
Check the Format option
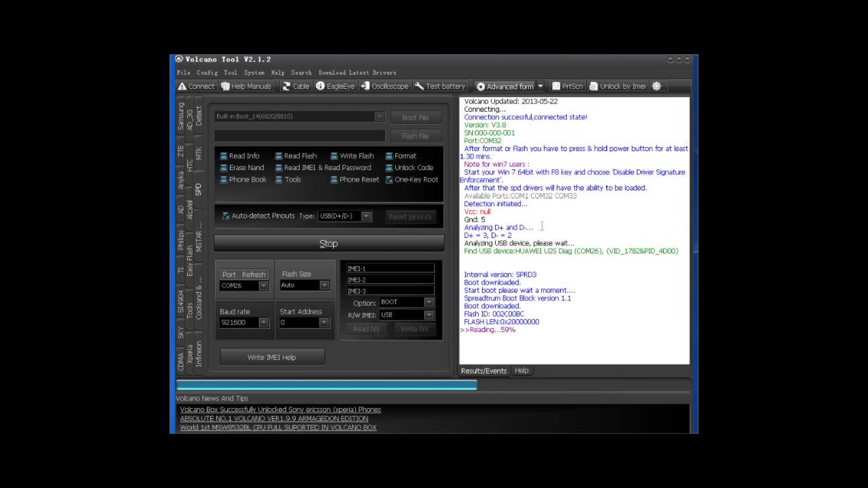(x=389, y=156)
